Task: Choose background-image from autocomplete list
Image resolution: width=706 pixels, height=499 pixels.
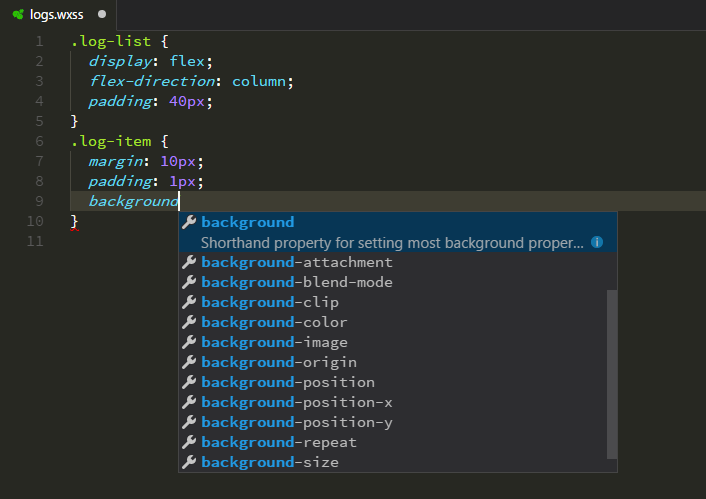Action: coord(393,342)
